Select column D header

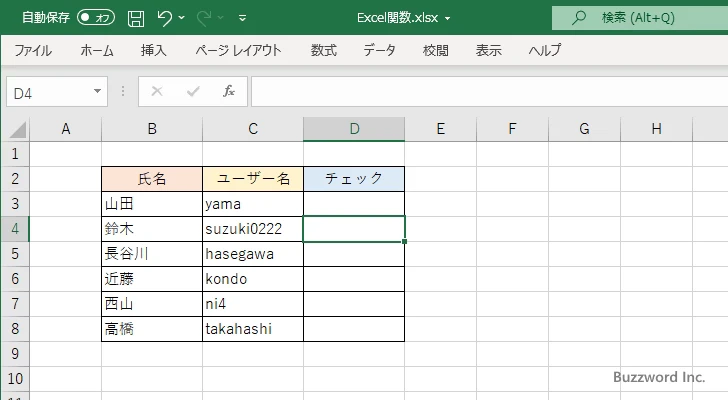tap(354, 129)
